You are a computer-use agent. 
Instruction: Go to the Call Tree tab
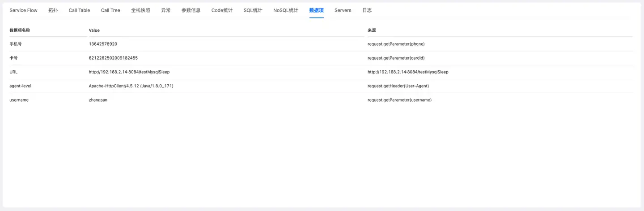point(110,10)
